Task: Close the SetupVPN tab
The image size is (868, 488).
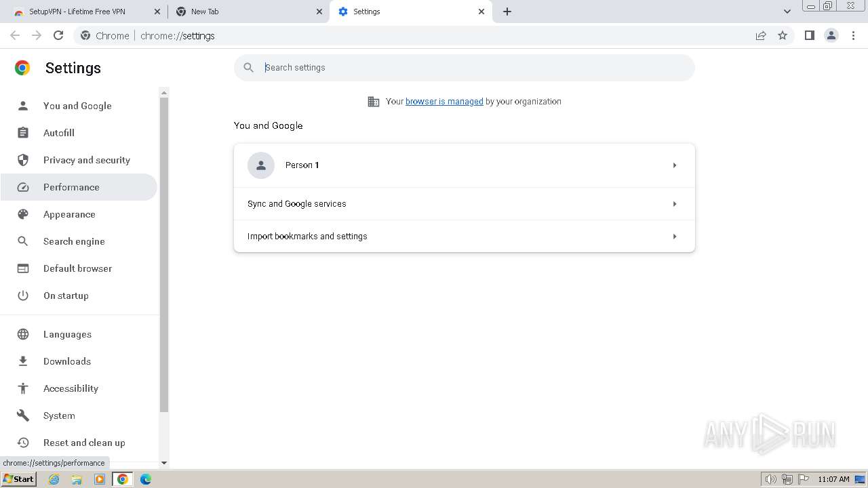Action: point(157,12)
